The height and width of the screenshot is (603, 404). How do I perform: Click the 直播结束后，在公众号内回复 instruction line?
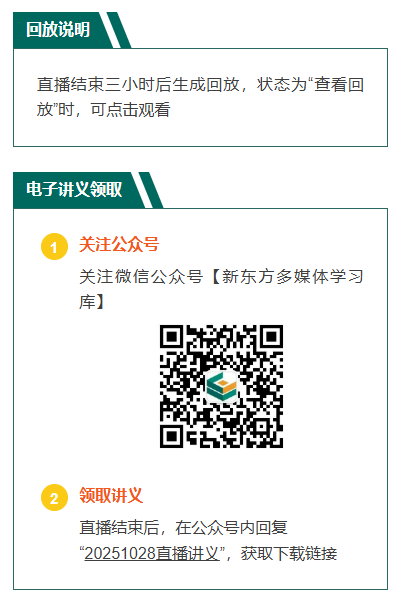click(183, 528)
